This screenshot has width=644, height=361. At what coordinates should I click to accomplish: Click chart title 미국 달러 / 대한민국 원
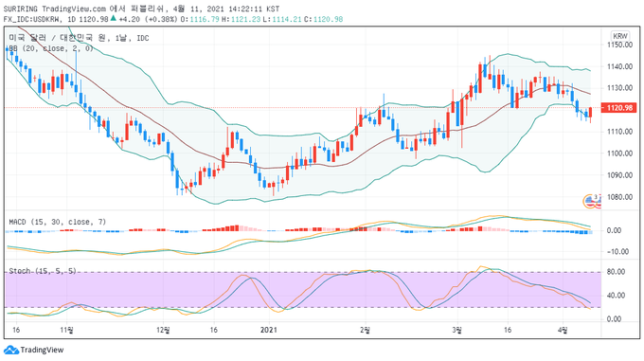[x=57, y=38]
